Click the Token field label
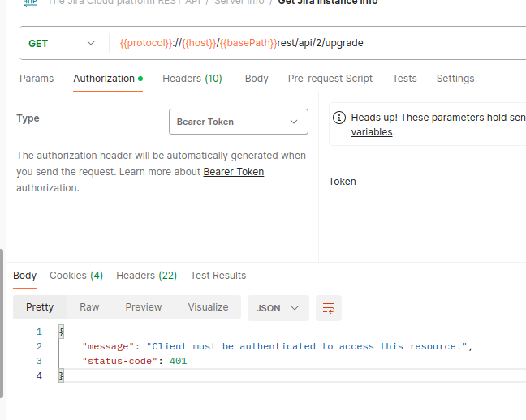Viewport: 526px width, 420px height. 343,182
